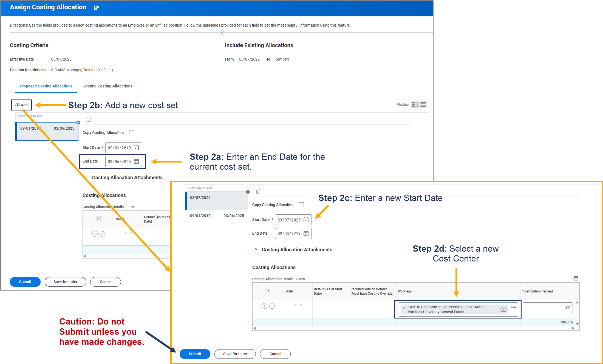The image size is (603, 364).
Task: Click Add to create a new cost set
Action: (x=21, y=105)
